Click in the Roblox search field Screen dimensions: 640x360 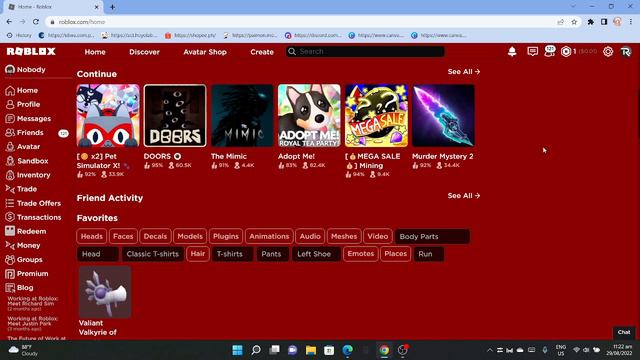365,51
